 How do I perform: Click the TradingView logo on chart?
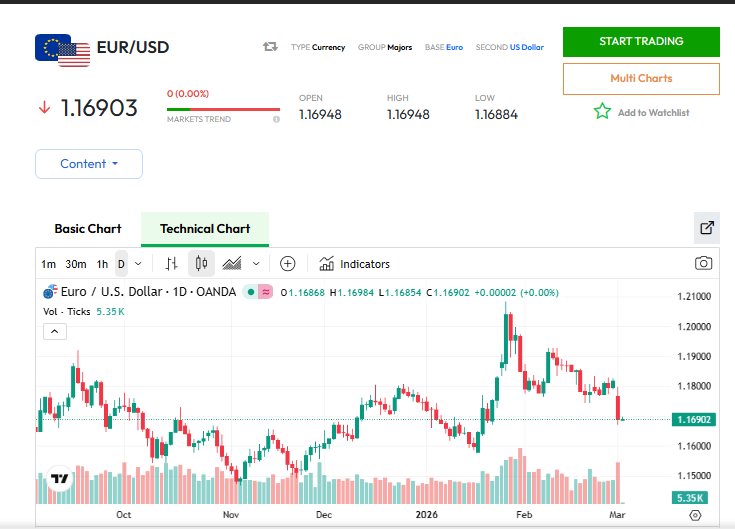click(x=60, y=479)
